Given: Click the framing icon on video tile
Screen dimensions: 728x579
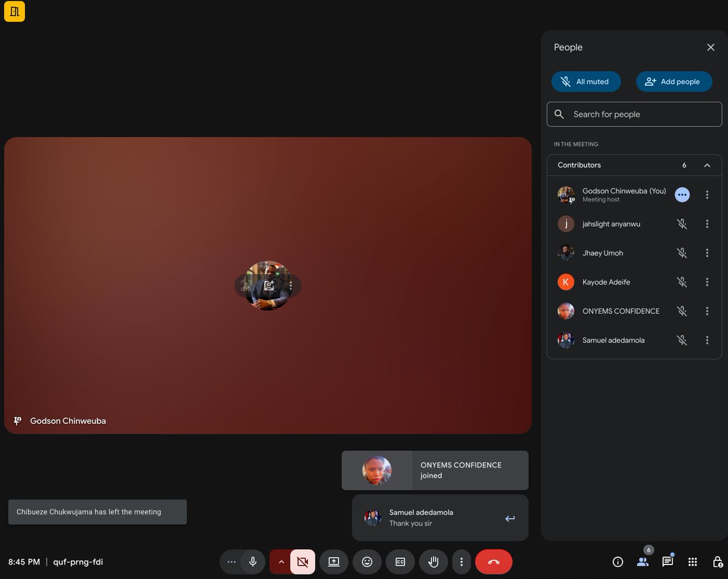Looking at the screenshot, I should tap(246, 285).
